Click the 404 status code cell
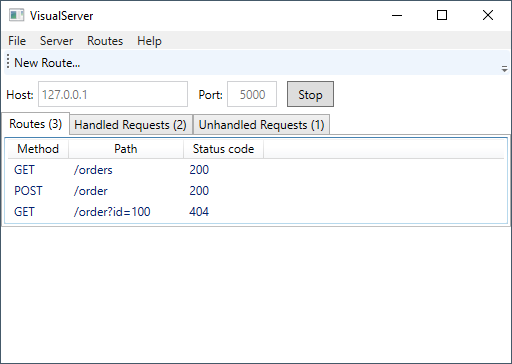Image resolution: width=512 pixels, height=364 pixels. click(199, 212)
